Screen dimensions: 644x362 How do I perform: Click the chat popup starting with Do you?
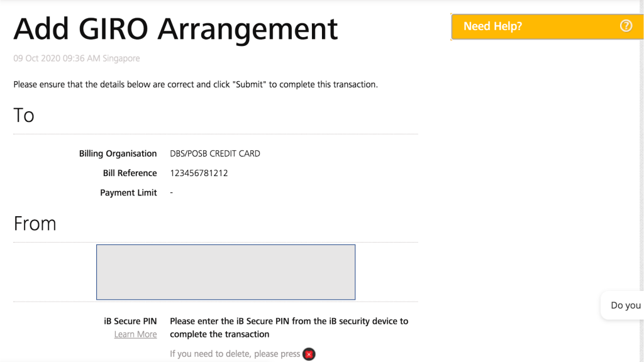(x=624, y=305)
